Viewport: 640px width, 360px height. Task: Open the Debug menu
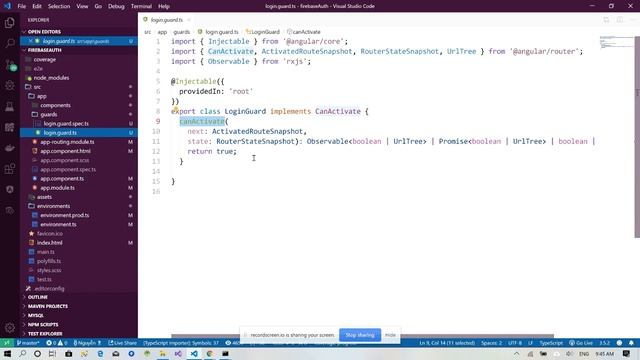pos(116,6)
